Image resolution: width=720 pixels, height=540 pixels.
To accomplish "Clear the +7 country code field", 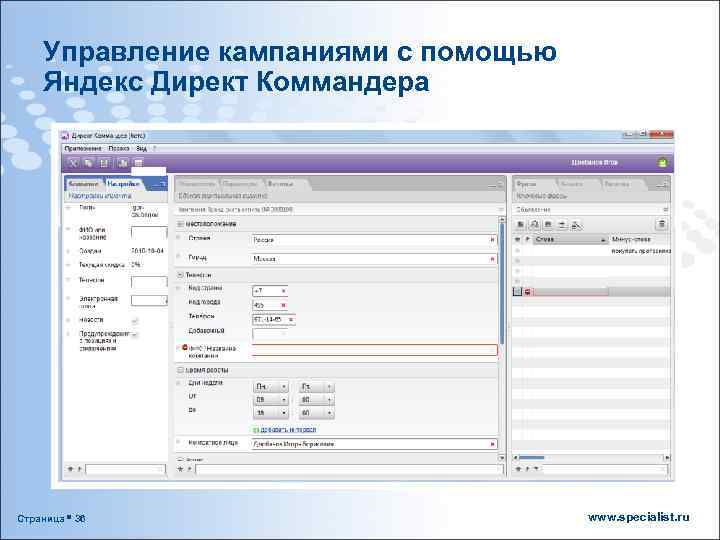I will (x=283, y=291).
